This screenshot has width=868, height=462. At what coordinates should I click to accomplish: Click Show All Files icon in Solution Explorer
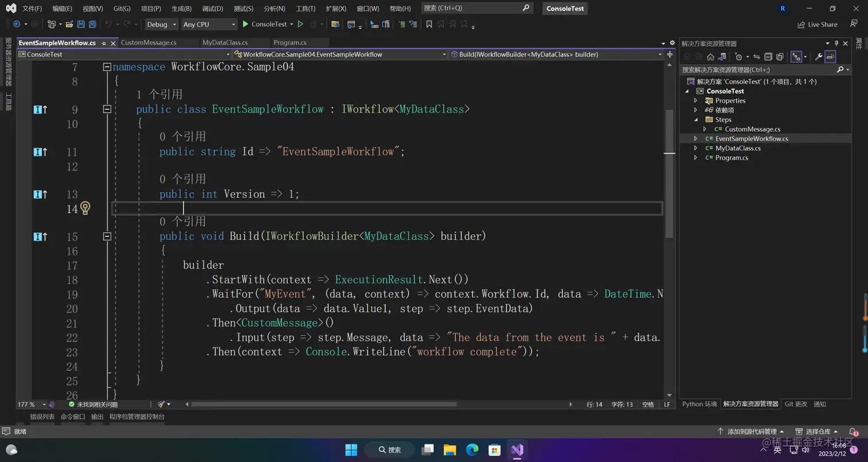(780, 57)
